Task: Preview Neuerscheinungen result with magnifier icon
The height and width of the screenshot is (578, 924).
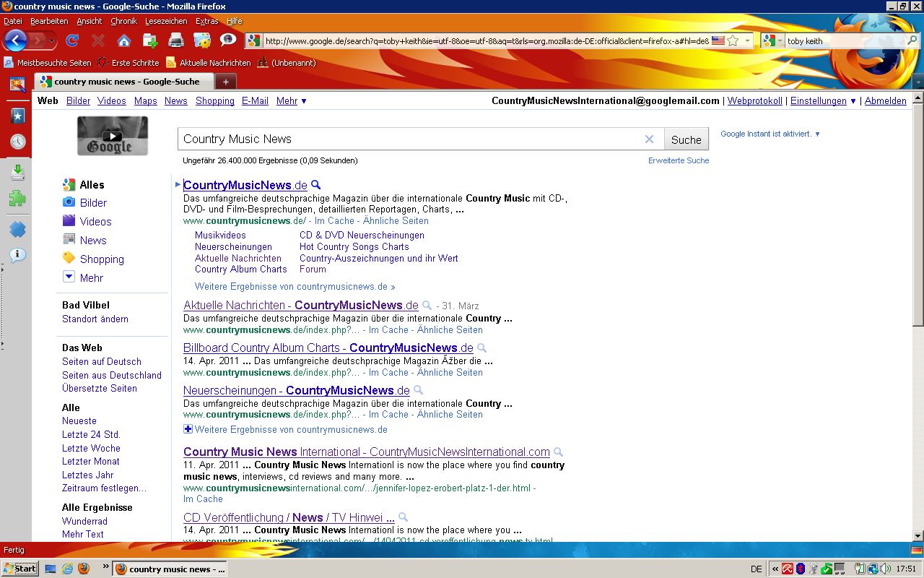Action: (x=418, y=391)
